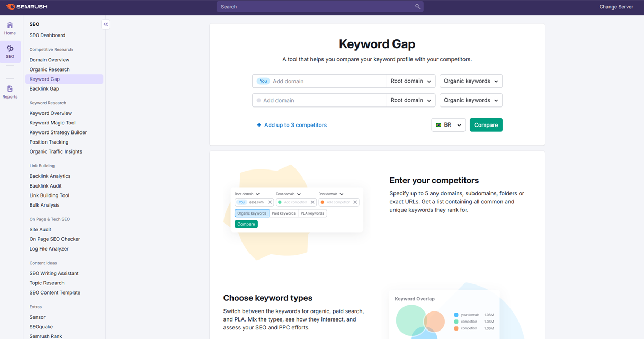644x339 pixels.
Task: Click the Semrush logo
Action: (26, 7)
